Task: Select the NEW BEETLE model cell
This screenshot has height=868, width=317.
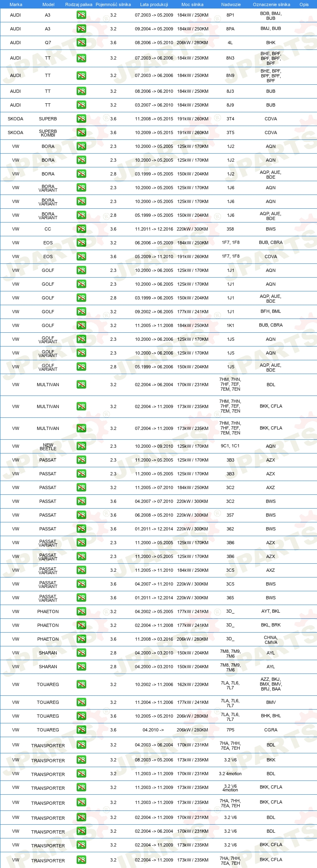Action: 48,447
